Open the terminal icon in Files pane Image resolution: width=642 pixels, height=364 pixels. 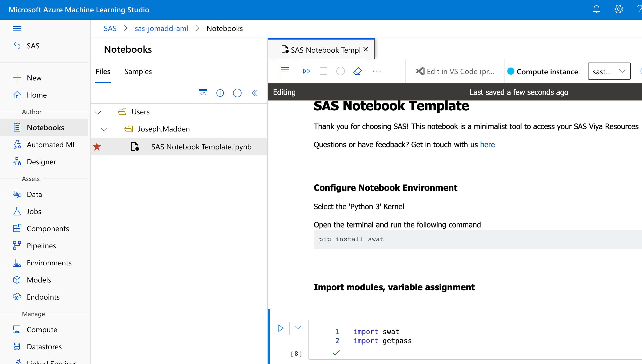203,93
